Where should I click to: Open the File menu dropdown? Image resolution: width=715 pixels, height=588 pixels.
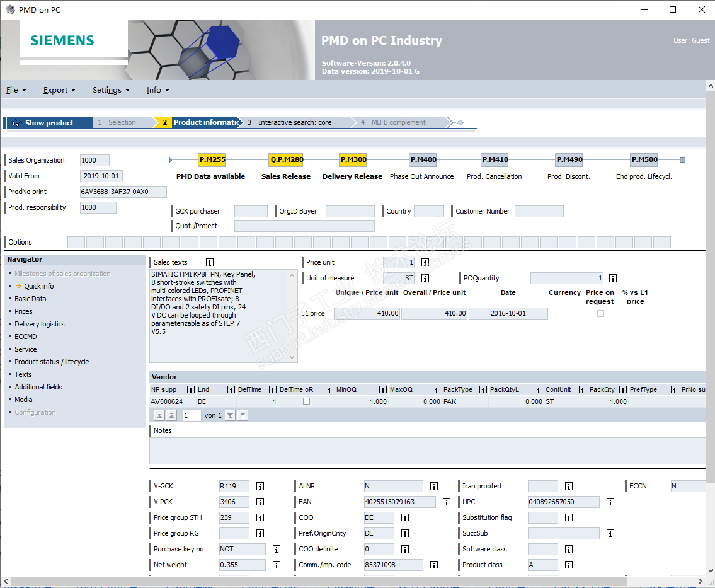[x=16, y=90]
